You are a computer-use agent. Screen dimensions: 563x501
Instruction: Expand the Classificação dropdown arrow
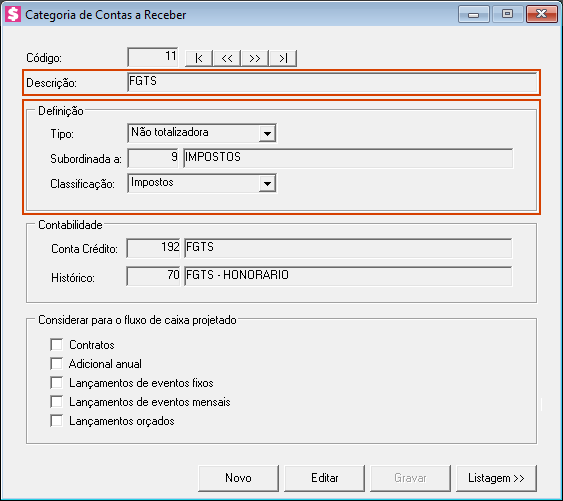click(267, 184)
